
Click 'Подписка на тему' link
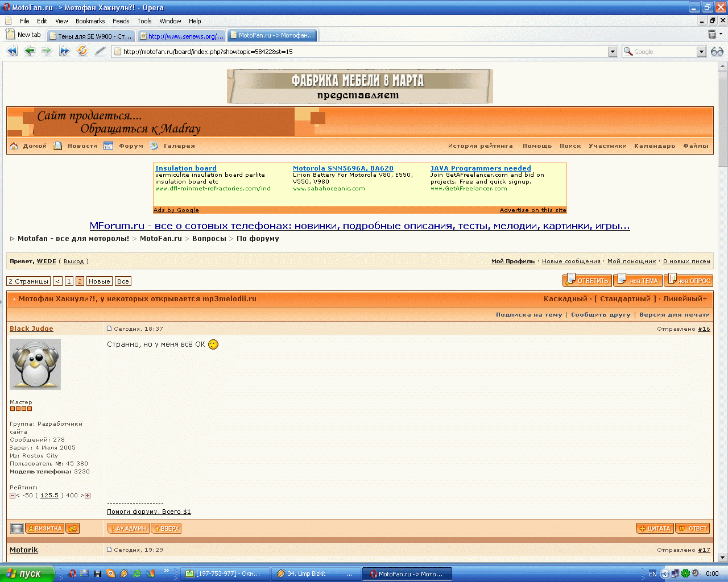point(529,315)
